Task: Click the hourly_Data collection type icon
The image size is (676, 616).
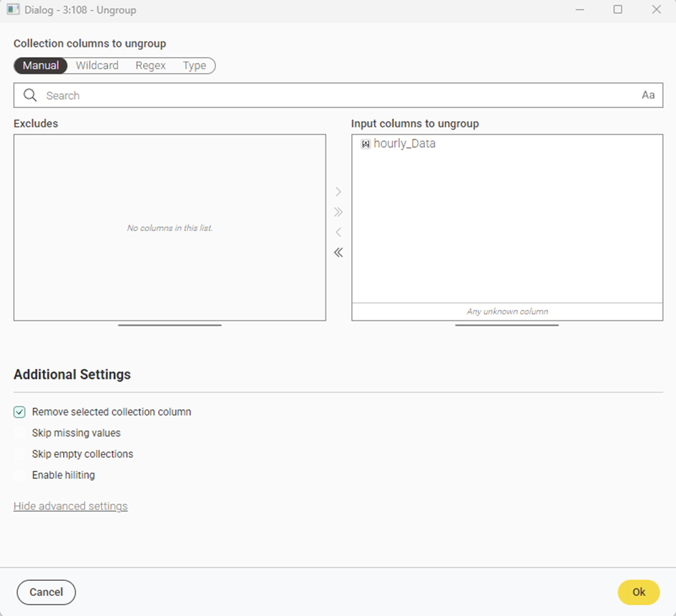Action: [366, 144]
